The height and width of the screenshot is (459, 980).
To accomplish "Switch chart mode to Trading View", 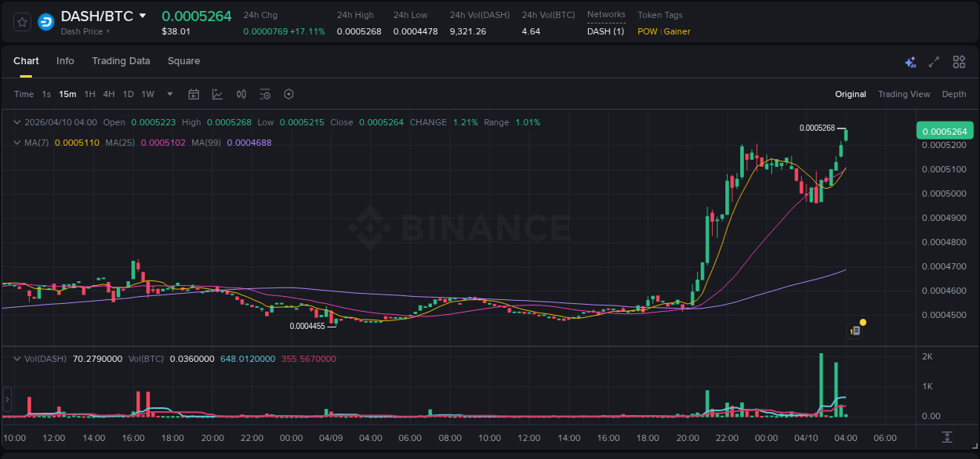I will 903,94.
